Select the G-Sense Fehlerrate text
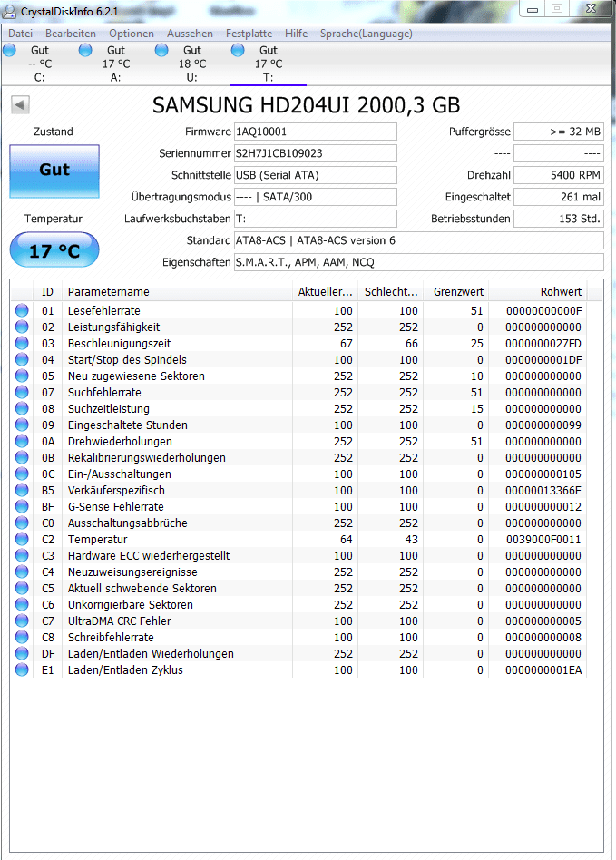The image size is (616, 860). [116, 507]
